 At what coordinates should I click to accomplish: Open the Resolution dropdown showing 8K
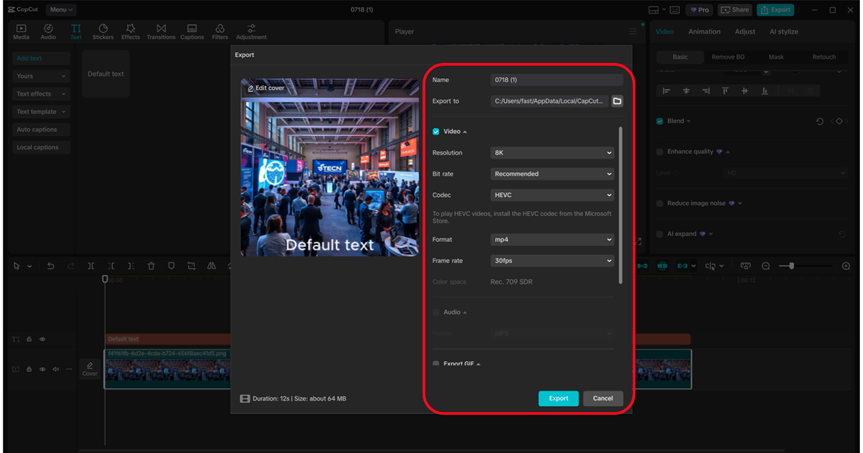[552, 152]
